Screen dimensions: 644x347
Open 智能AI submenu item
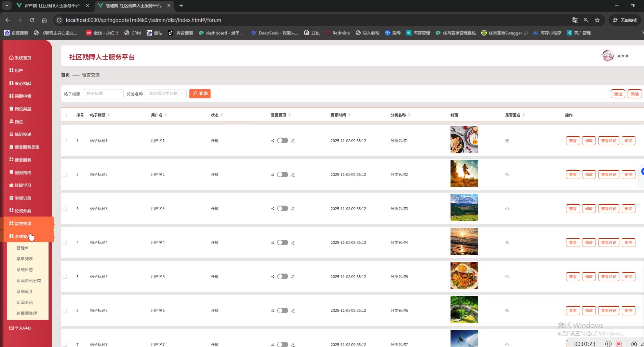[23, 248]
